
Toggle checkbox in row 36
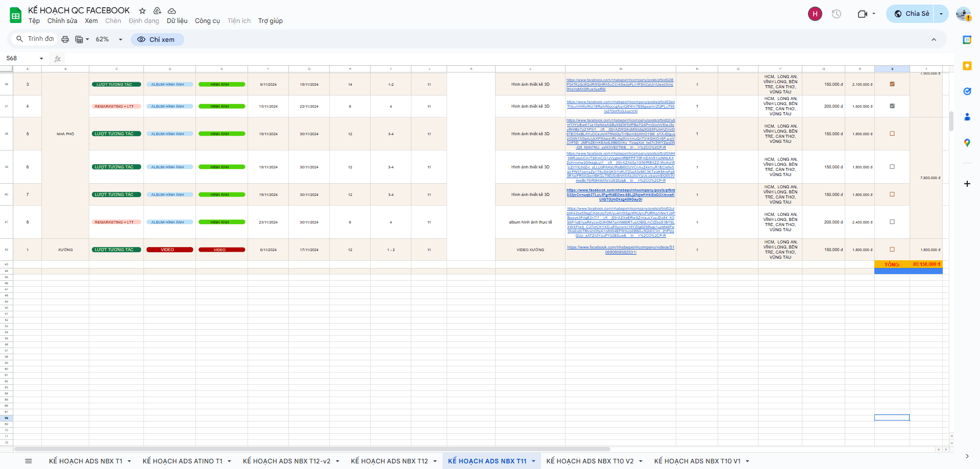pos(892,84)
